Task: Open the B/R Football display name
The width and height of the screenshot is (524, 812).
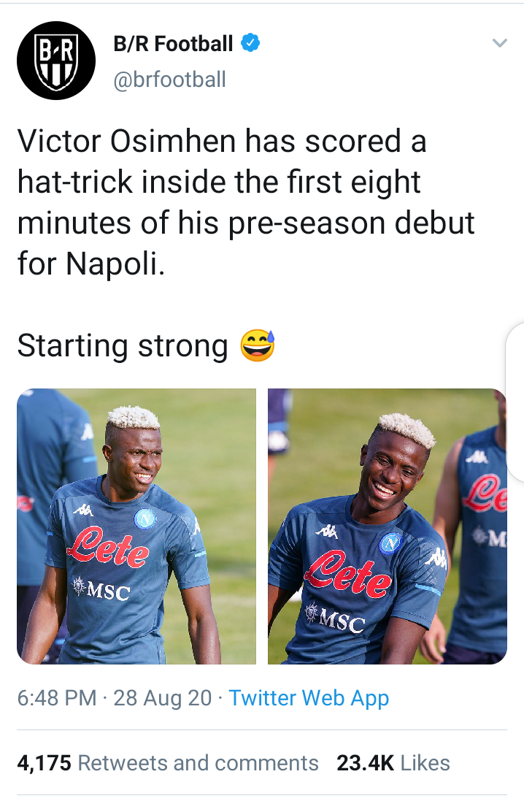Action: (x=173, y=44)
